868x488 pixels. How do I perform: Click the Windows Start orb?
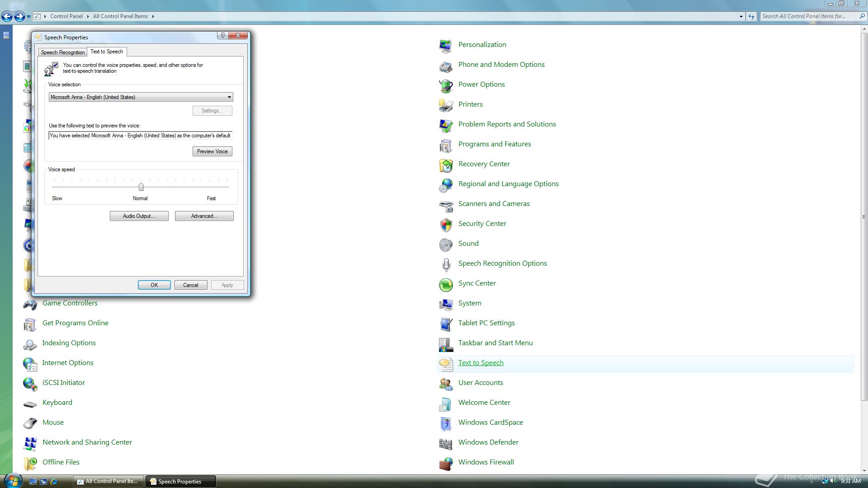click(13, 480)
